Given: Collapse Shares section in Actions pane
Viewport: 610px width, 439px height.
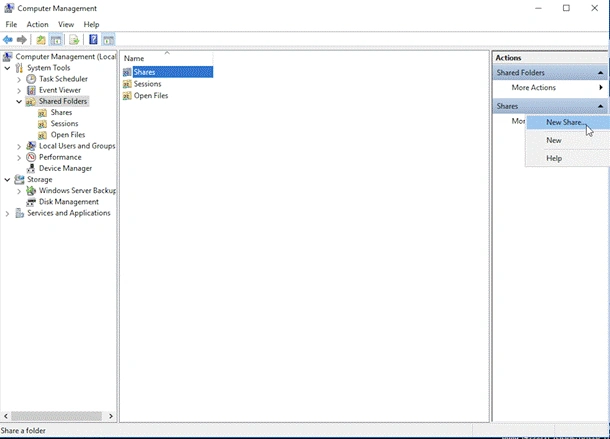Looking at the screenshot, I should (600, 106).
